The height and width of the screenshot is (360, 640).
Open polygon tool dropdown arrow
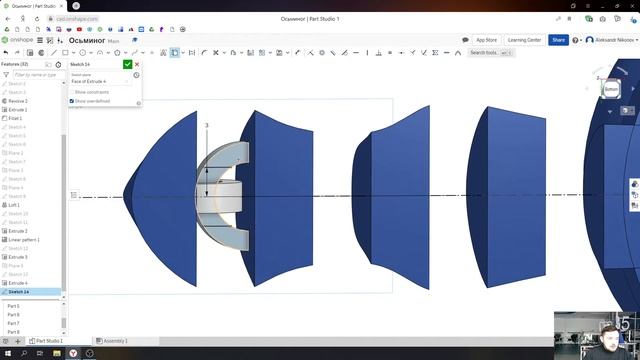pos(126,53)
